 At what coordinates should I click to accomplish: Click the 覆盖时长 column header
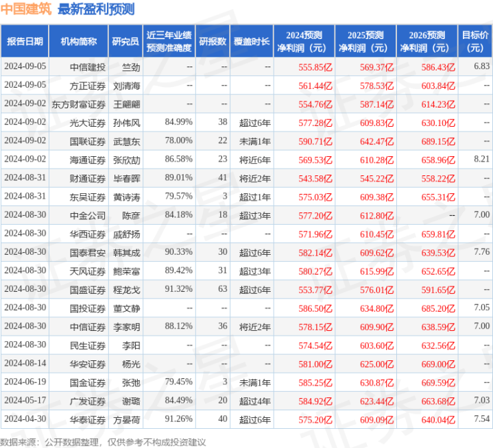point(252,41)
